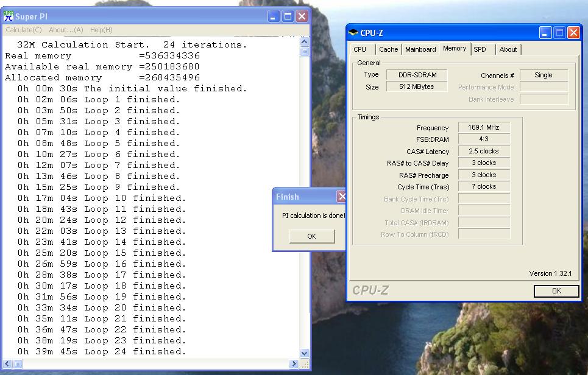Screen dimensions: 588x375
Task: Click the Super PI horizontal scroll right arrow
Action: (x=294, y=364)
